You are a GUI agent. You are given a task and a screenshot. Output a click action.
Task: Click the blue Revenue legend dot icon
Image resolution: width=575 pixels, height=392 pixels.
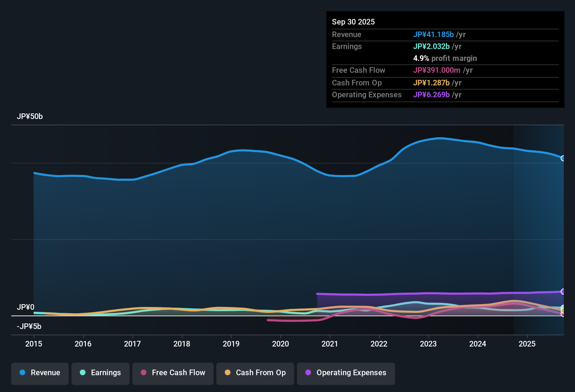pyautogui.click(x=22, y=373)
